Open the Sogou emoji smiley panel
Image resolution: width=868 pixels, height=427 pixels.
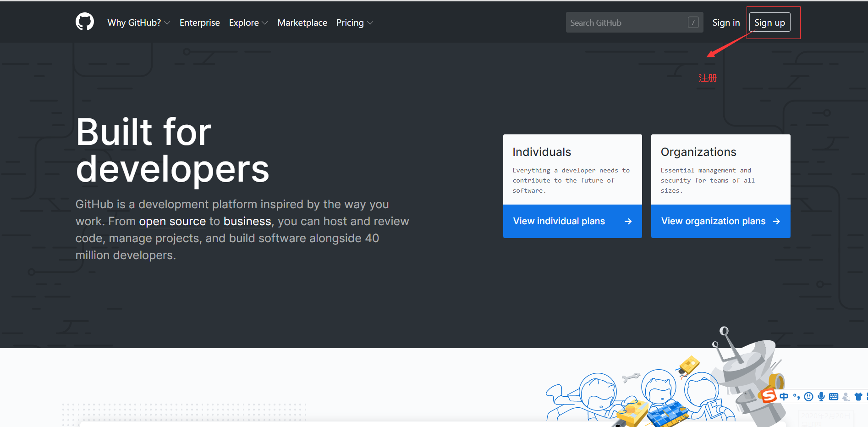click(809, 397)
